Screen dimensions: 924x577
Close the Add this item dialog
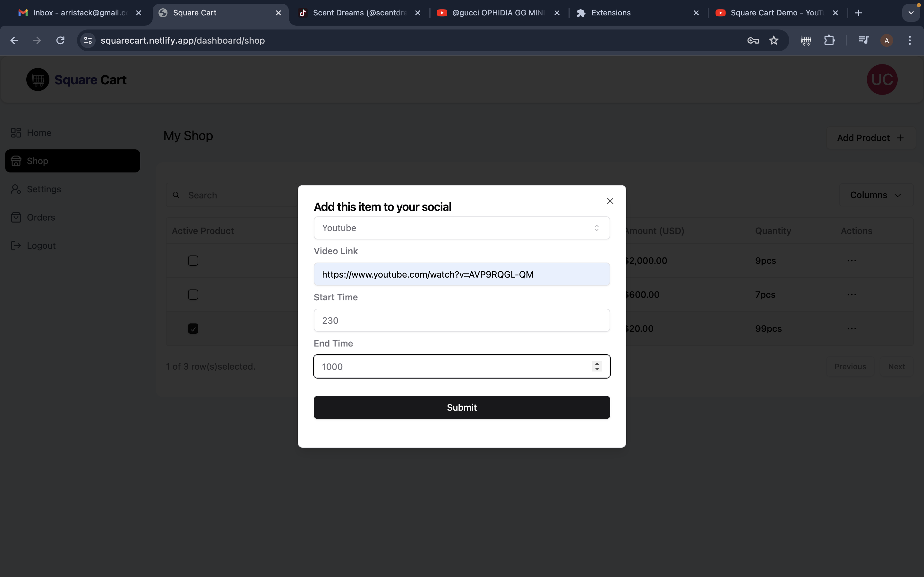(610, 201)
